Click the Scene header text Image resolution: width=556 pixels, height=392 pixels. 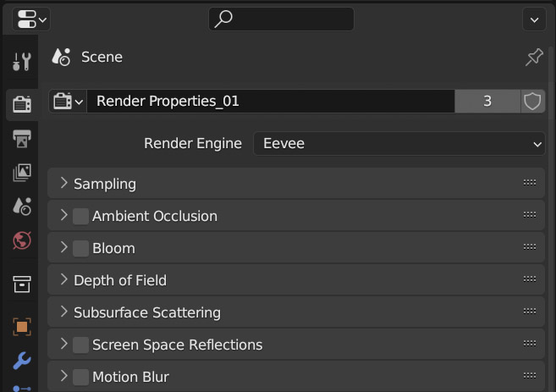102,57
